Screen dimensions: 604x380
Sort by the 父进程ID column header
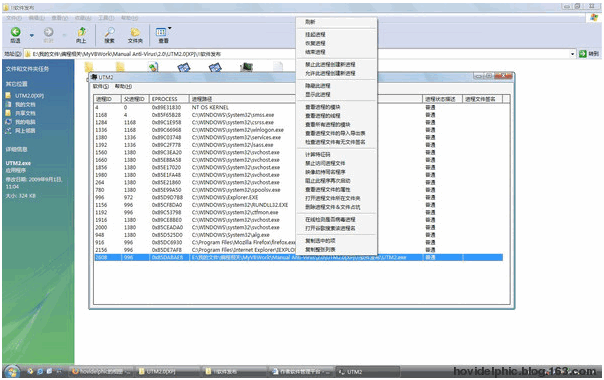coord(135,99)
